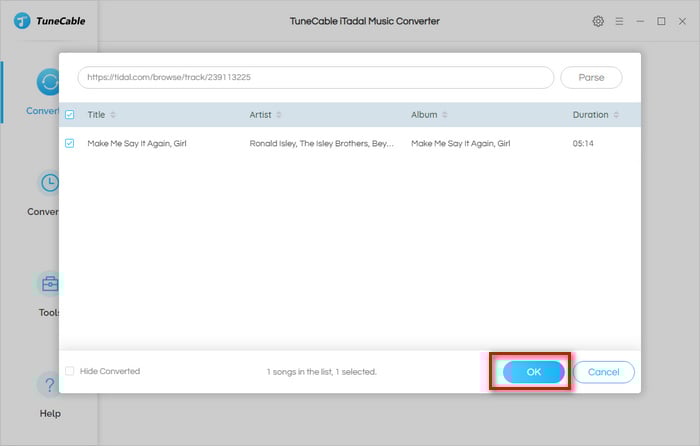
Task: Click artist text Ronald Isley, The Isley Brothers
Action: [321, 143]
